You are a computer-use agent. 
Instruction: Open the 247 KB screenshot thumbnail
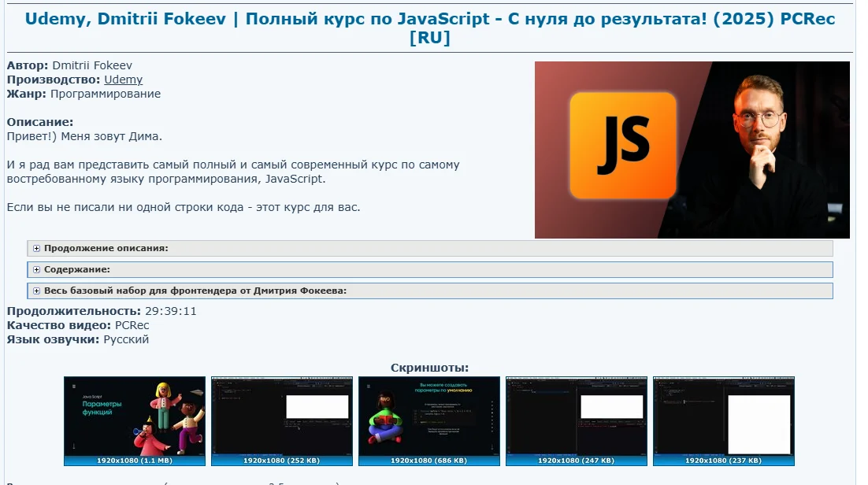click(577, 420)
